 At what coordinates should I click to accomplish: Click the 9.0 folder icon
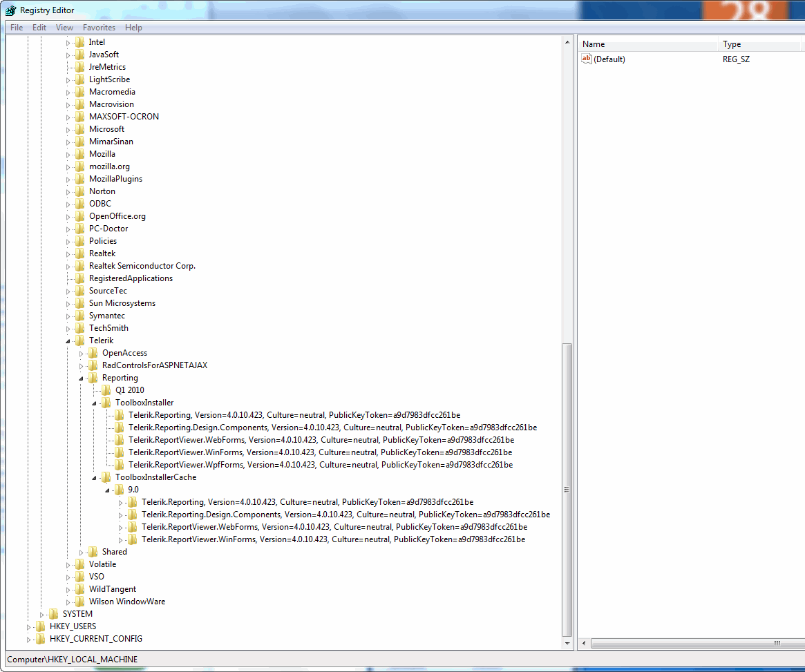120,490
